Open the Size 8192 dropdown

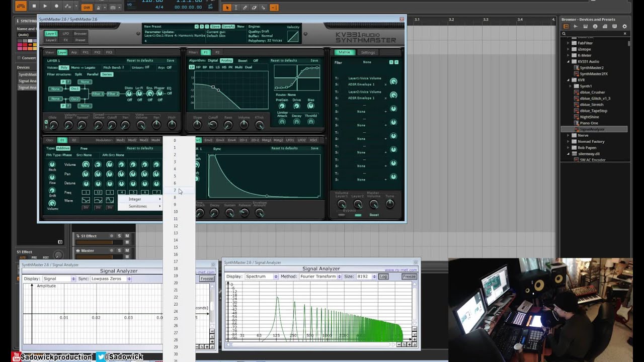(x=366, y=277)
